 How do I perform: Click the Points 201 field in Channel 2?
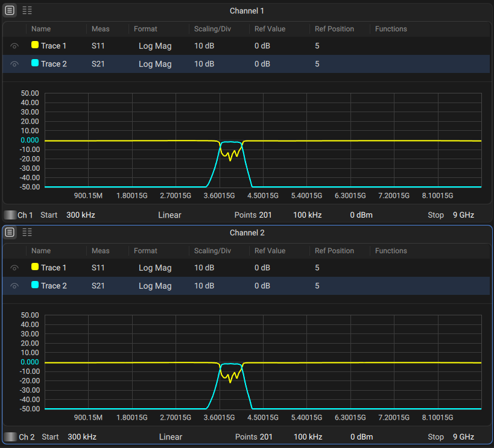254,437
